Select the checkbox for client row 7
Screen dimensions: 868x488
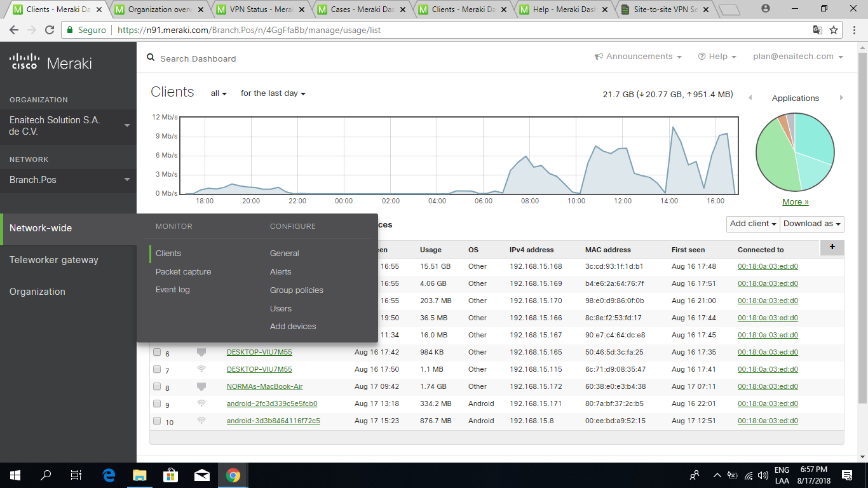tap(157, 369)
